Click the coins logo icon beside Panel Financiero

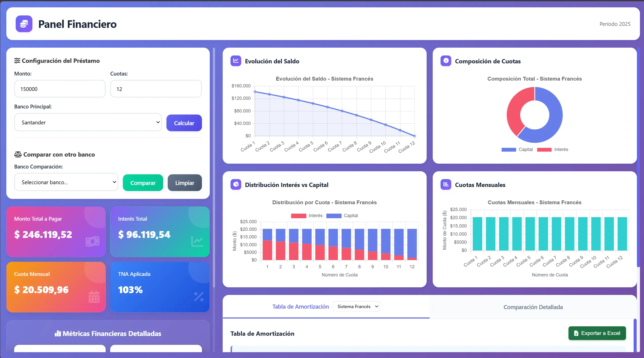[x=24, y=24]
